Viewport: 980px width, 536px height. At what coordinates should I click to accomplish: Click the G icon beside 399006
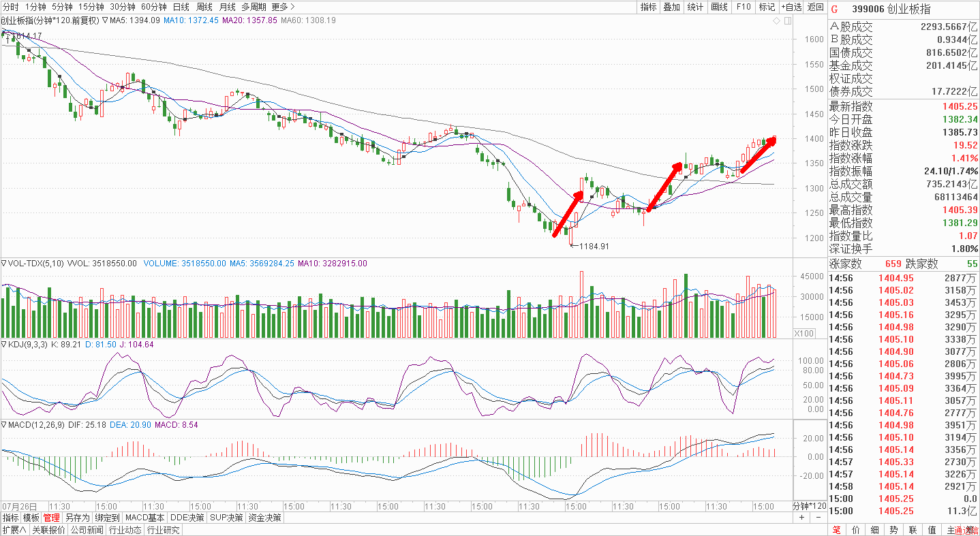coord(834,8)
